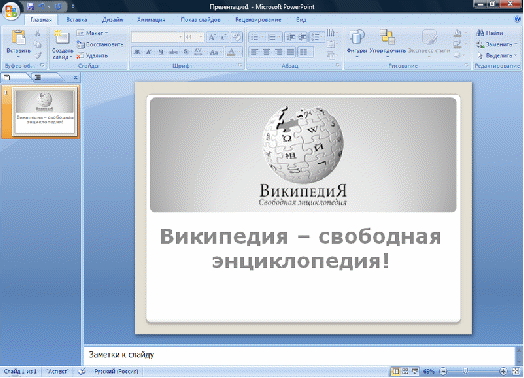Toggle italic К formatting
This screenshot has width=524, height=378.
coord(149,52)
